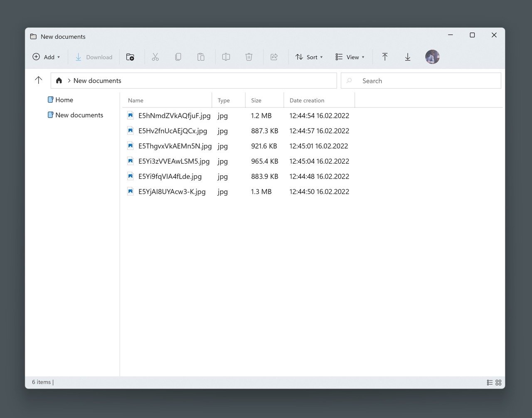Image resolution: width=532 pixels, height=418 pixels.
Task: Click the user avatar picture
Action: 432,57
